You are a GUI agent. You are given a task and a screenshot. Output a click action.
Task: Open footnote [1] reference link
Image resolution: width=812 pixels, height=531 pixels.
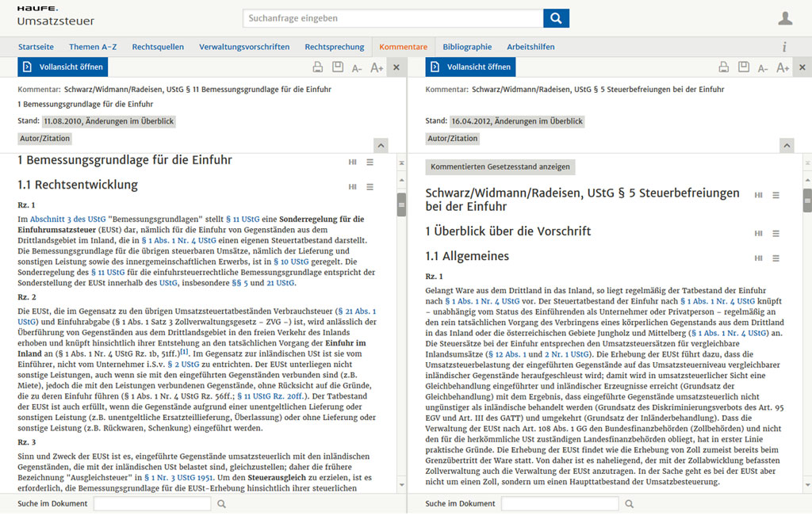pos(184,352)
